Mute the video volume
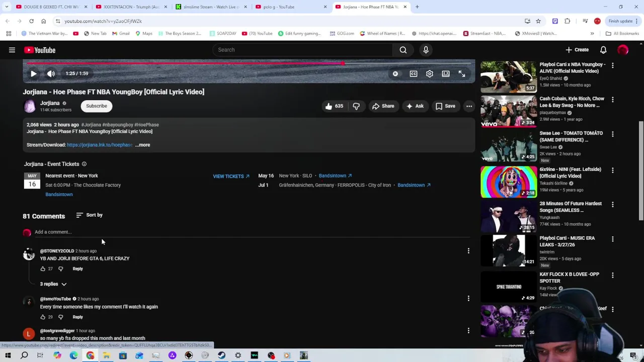 coord(51,73)
